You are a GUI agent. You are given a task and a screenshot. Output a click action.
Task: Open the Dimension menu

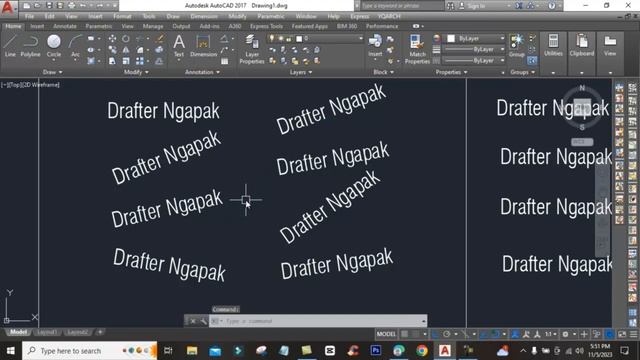coord(204,16)
